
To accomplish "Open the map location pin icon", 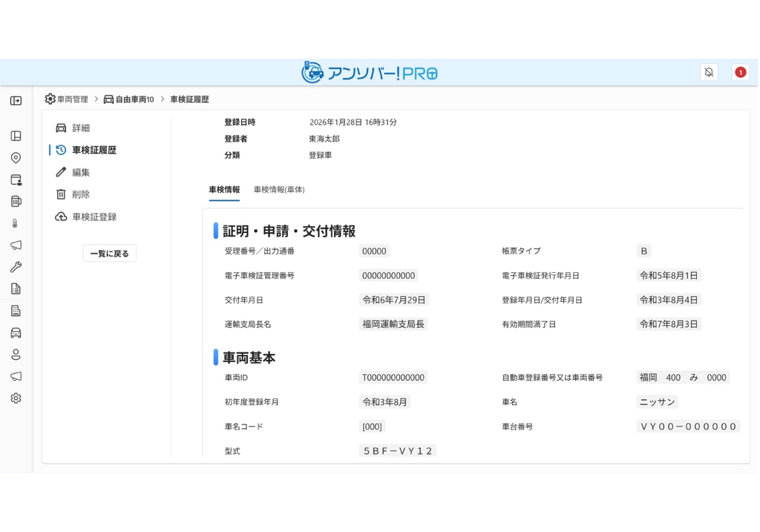I will 16,158.
